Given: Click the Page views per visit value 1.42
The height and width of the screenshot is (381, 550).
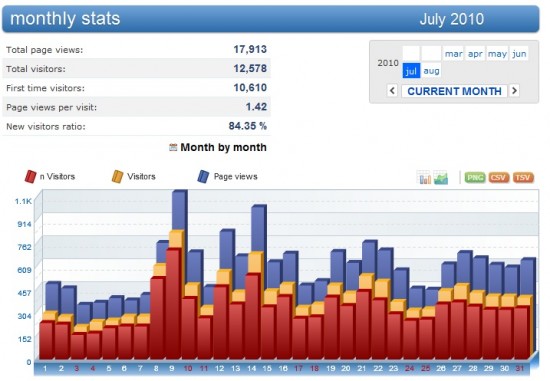Looking at the screenshot, I should tap(256, 107).
